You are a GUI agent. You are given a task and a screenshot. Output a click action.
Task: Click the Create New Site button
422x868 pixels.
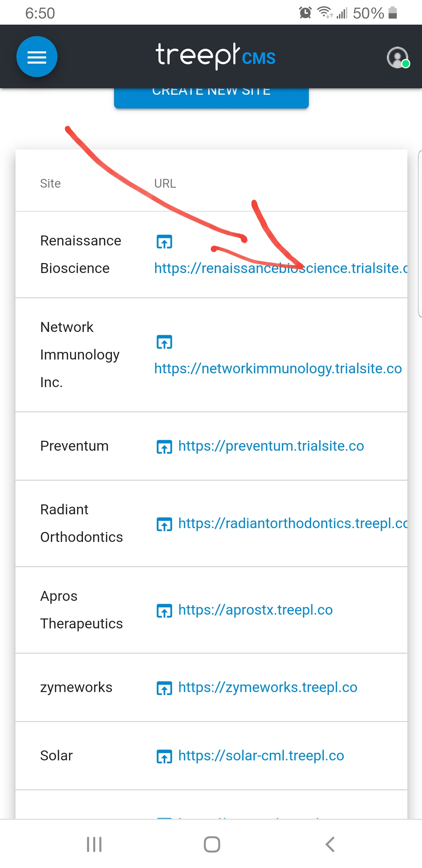click(211, 98)
